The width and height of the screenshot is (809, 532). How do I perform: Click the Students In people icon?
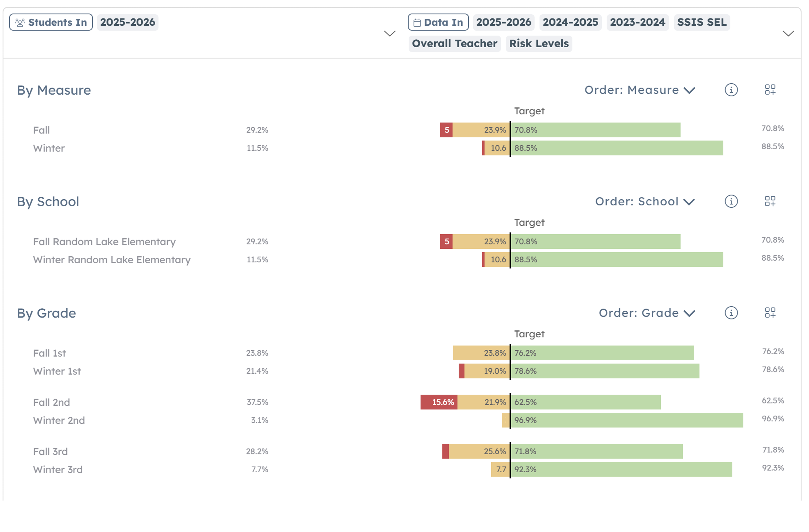point(20,22)
